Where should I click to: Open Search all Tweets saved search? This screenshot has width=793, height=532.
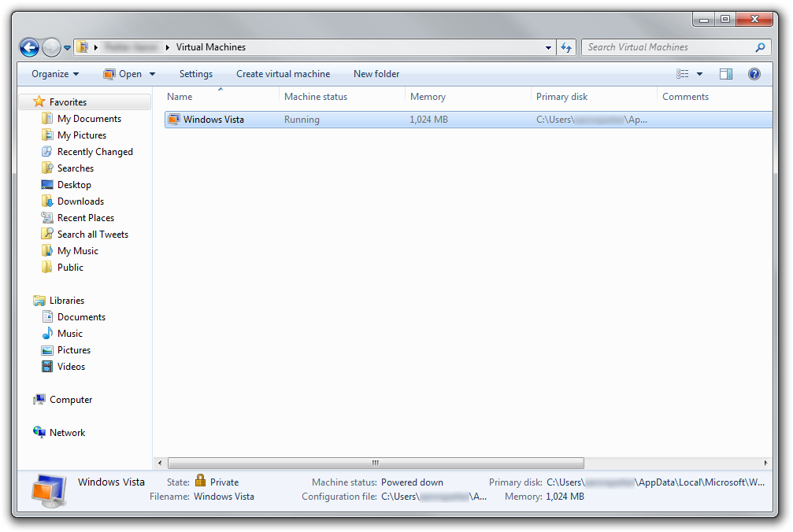(x=93, y=235)
